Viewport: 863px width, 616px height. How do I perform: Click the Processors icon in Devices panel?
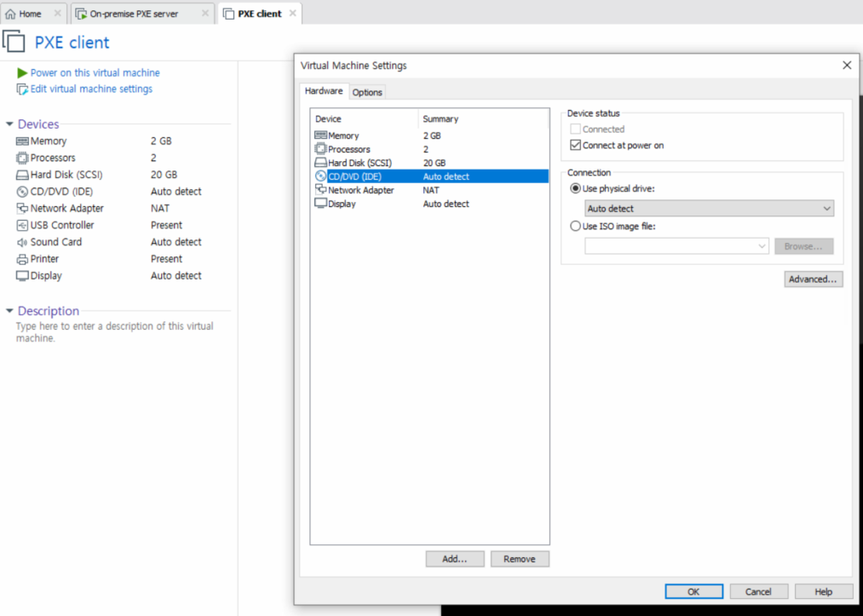click(x=22, y=158)
